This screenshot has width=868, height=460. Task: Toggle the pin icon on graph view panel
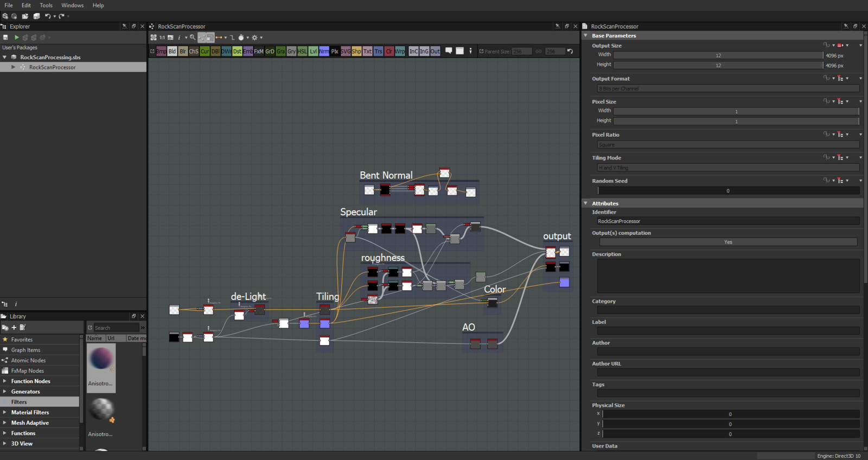[x=557, y=26]
